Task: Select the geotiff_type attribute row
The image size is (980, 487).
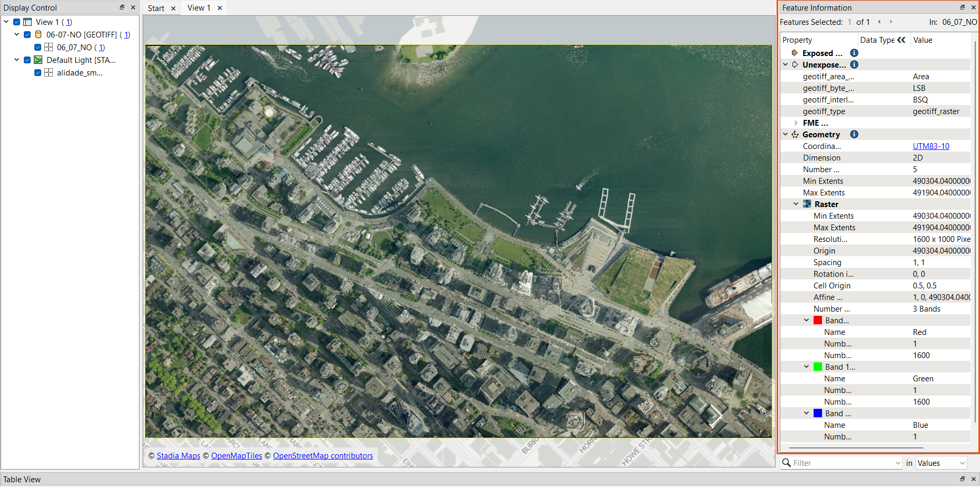Action: (x=875, y=111)
